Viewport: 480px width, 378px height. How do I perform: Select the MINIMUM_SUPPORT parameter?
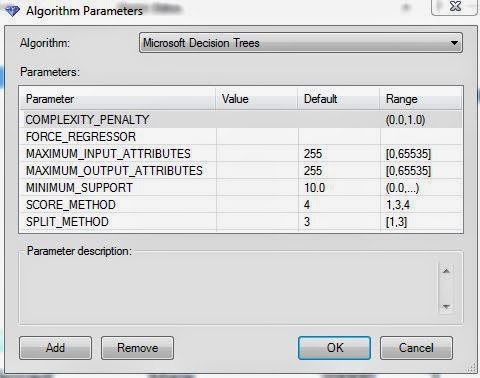[79, 188]
